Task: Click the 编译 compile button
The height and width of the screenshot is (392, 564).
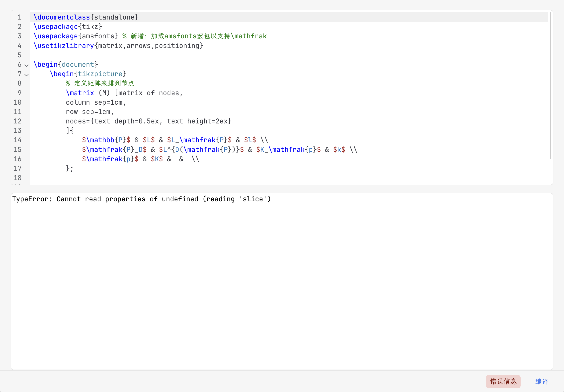Action: [541, 381]
